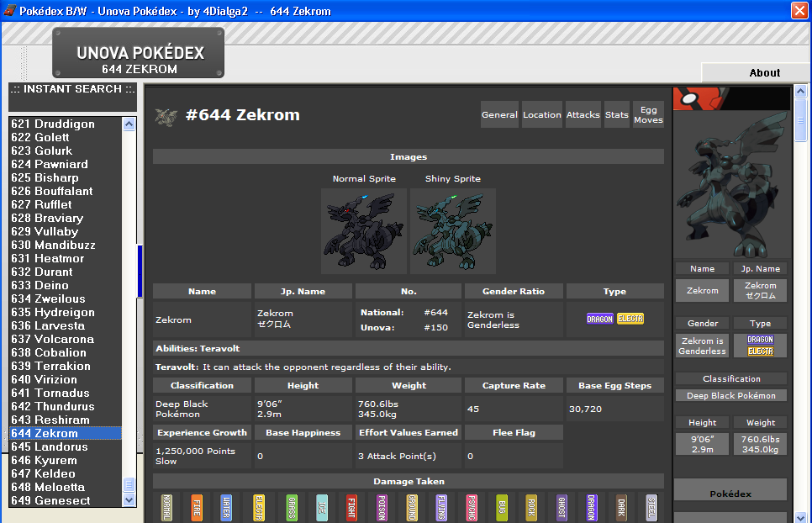
Task: Open the General tab
Action: pos(499,114)
